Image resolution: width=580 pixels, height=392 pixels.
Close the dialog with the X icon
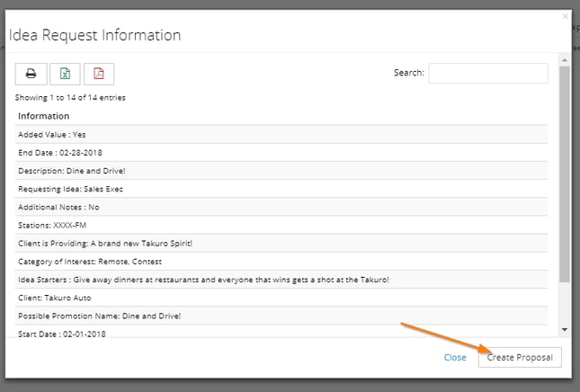(x=566, y=16)
